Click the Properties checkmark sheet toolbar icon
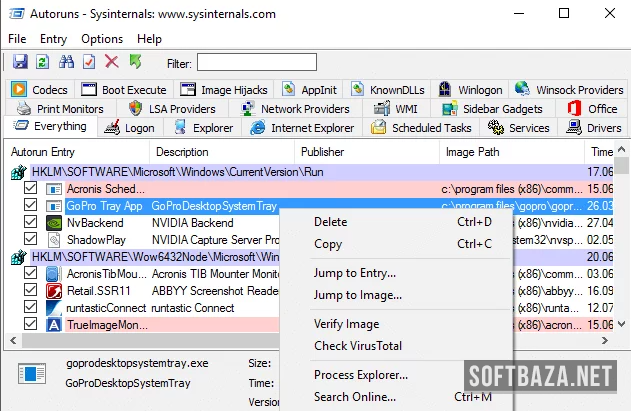 click(89, 63)
